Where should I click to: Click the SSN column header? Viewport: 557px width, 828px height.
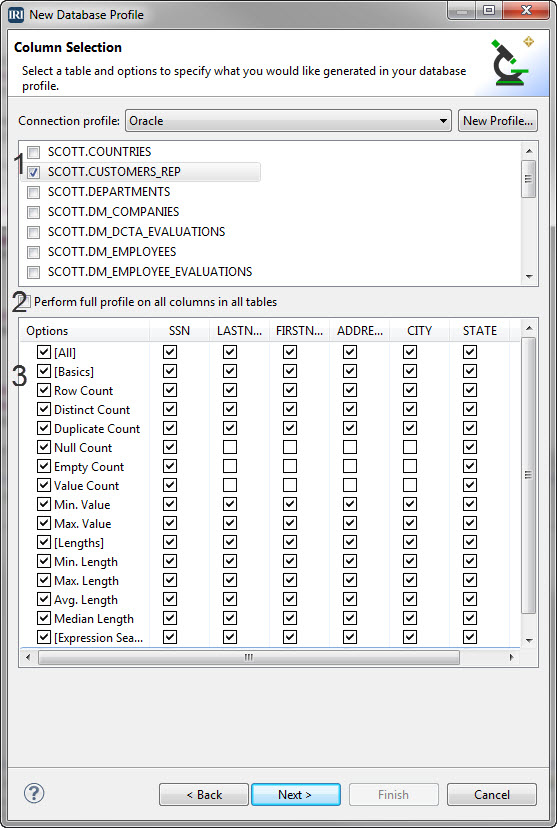click(x=179, y=331)
